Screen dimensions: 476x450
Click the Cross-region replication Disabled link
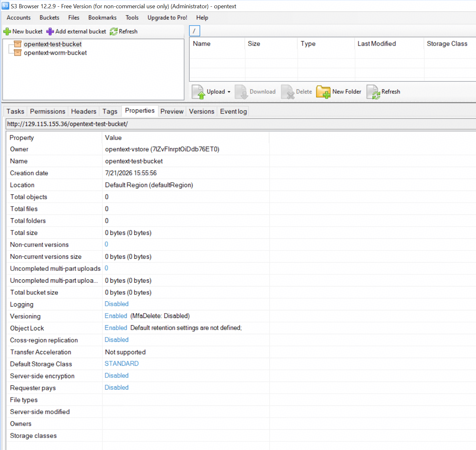pyautogui.click(x=117, y=340)
